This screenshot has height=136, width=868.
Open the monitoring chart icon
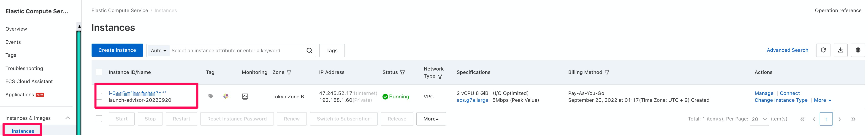(245, 97)
